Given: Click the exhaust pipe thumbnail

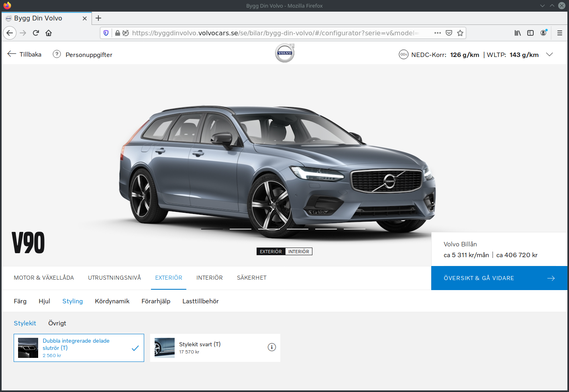Looking at the screenshot, I should point(28,348).
